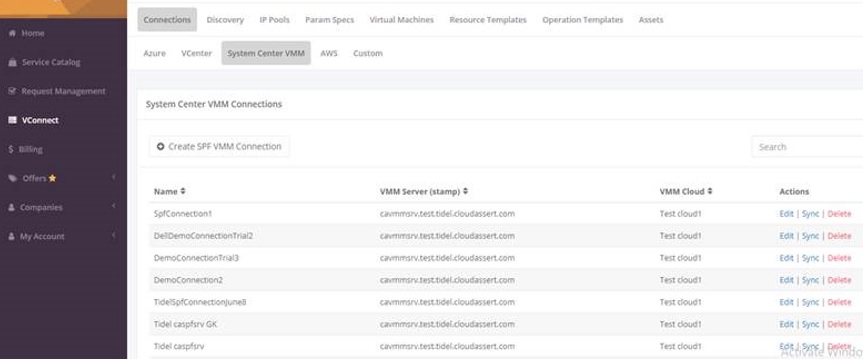Screen dimensions: 863x360
Task: Click the My Account user icon
Action: coord(12,236)
